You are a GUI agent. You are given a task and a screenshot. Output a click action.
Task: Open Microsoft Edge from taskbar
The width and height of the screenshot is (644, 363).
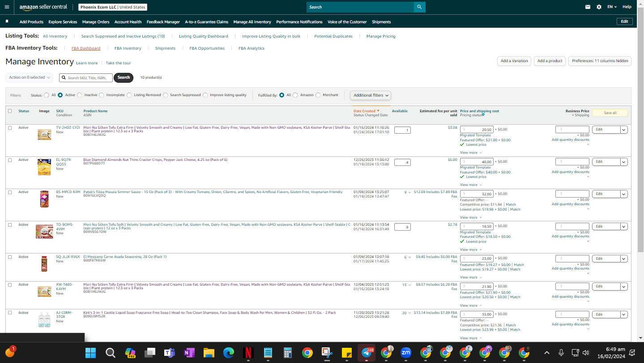[228, 353]
